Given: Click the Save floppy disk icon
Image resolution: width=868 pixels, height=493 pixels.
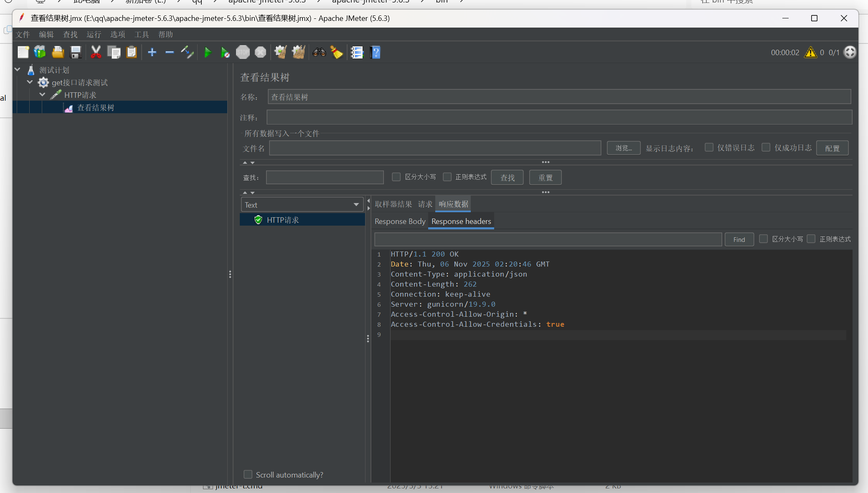Looking at the screenshot, I should [x=76, y=53].
